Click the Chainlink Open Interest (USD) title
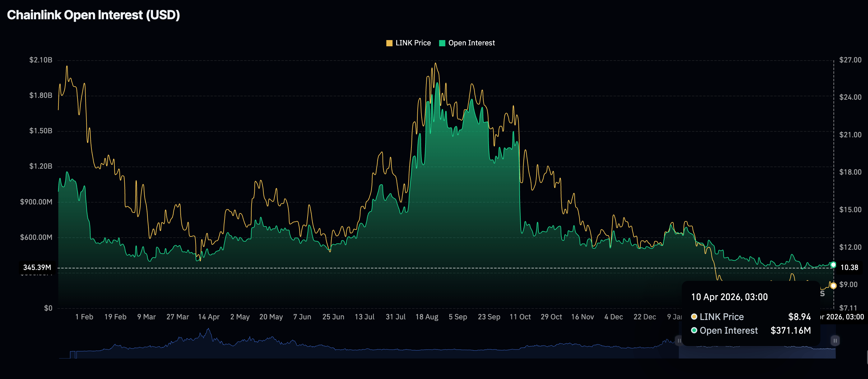This screenshot has height=379, width=868. coord(93,15)
